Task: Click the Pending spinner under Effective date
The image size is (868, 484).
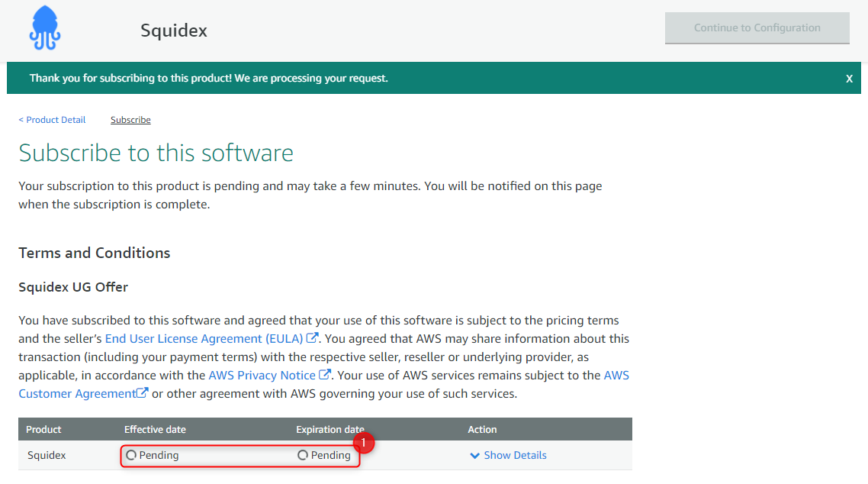Action: [x=131, y=455]
